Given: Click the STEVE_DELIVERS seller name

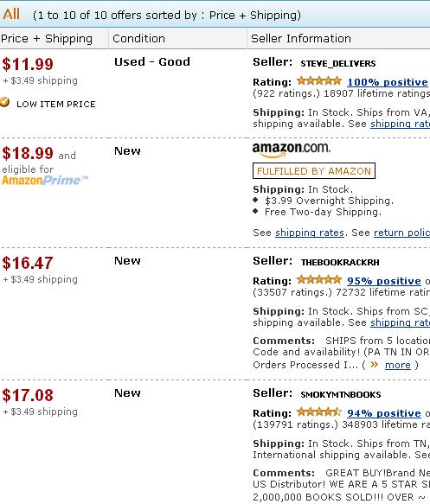Looking at the screenshot, I should pyautogui.click(x=338, y=64).
